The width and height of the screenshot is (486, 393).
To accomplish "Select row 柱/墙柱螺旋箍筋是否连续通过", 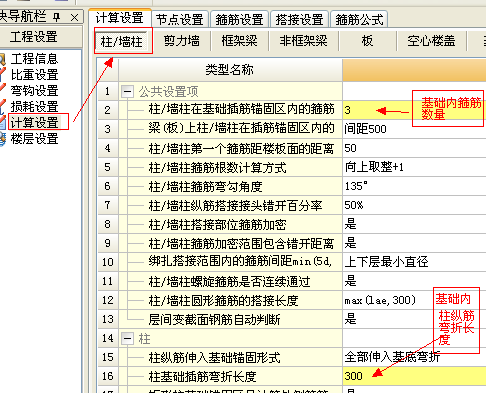I will pos(229,281).
